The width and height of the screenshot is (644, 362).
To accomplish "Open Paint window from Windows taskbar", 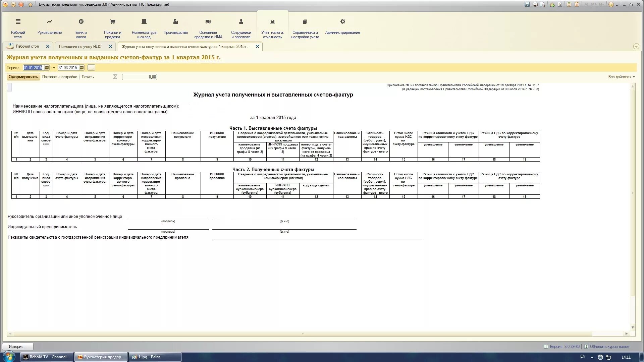I will click(x=155, y=357).
